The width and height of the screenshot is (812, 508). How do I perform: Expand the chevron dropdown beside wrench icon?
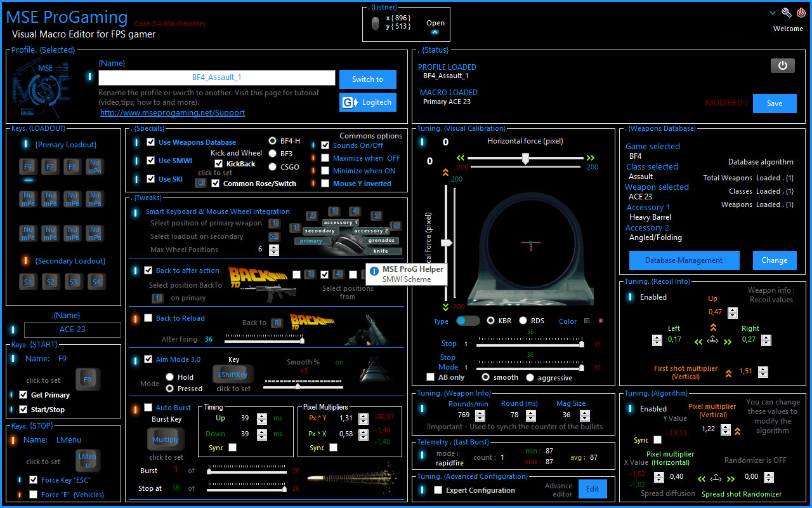click(773, 13)
